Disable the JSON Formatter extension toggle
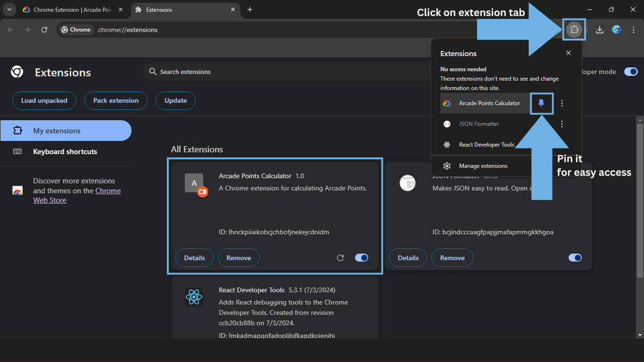 [x=575, y=258]
